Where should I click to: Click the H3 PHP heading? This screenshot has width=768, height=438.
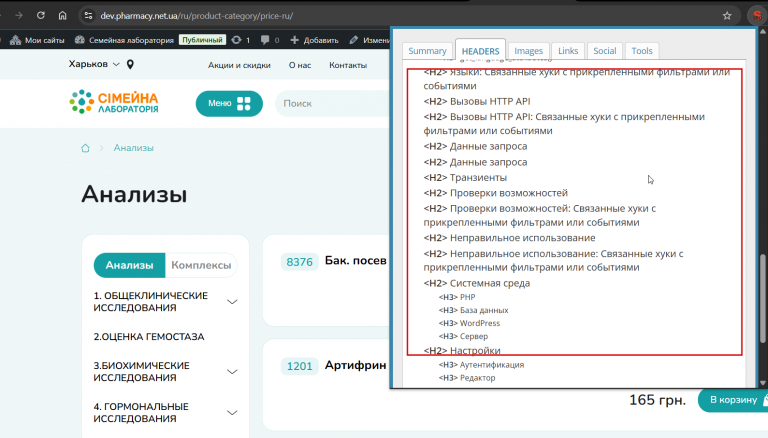(457, 297)
